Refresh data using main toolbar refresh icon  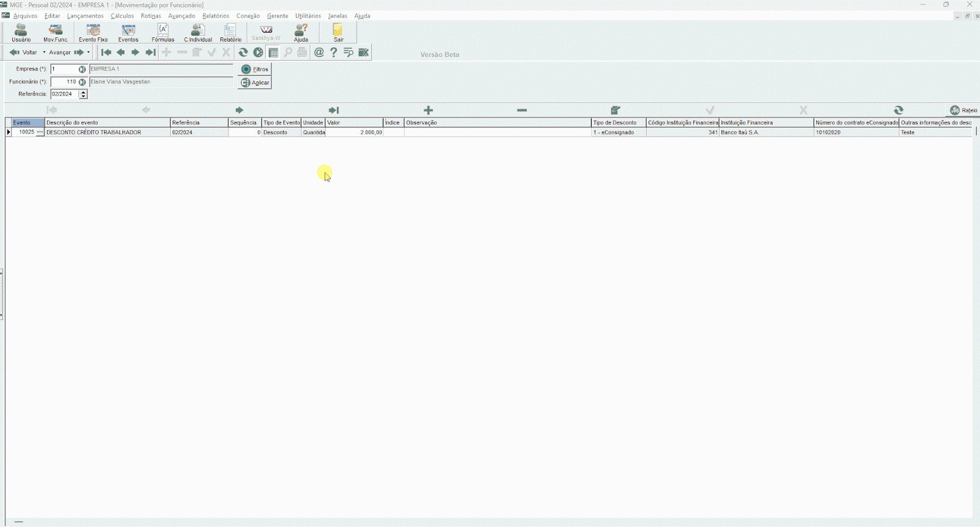point(243,53)
